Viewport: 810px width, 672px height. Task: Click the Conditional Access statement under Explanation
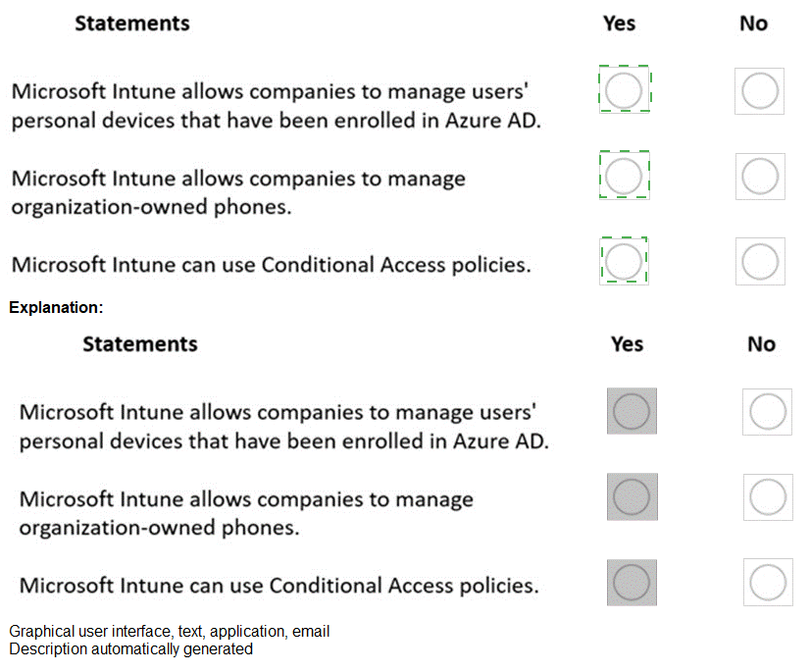(x=278, y=586)
